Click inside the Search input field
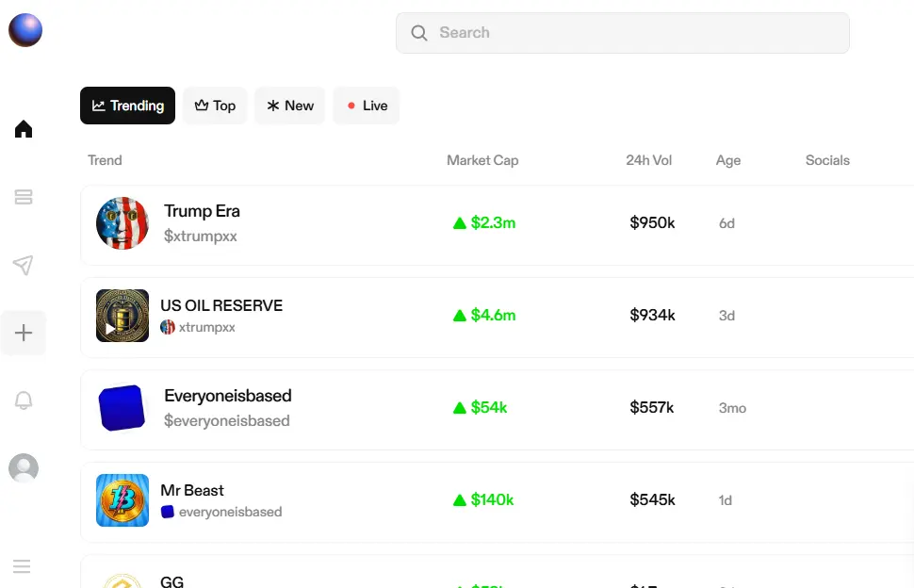The height and width of the screenshot is (588, 914). tap(622, 32)
